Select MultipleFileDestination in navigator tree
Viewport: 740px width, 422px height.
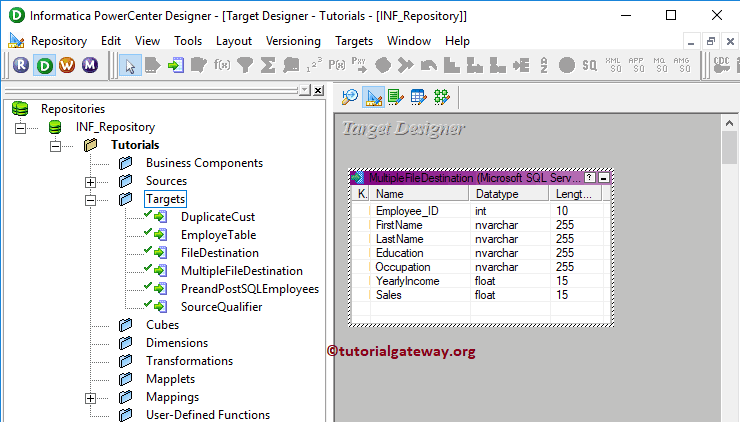click(x=242, y=271)
